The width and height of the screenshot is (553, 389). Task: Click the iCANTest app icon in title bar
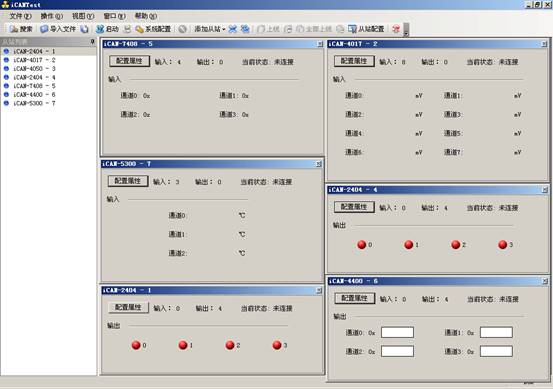click(5, 4)
